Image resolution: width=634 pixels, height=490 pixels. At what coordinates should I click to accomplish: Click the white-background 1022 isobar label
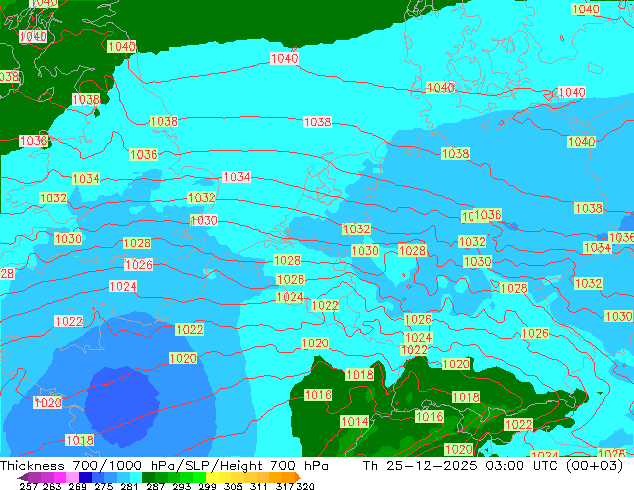69,321
